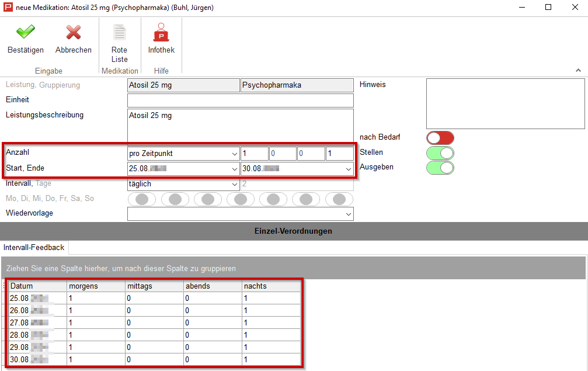The height and width of the screenshot is (371, 588).
Task: Sort by the Datum column header
Action: pos(37,286)
